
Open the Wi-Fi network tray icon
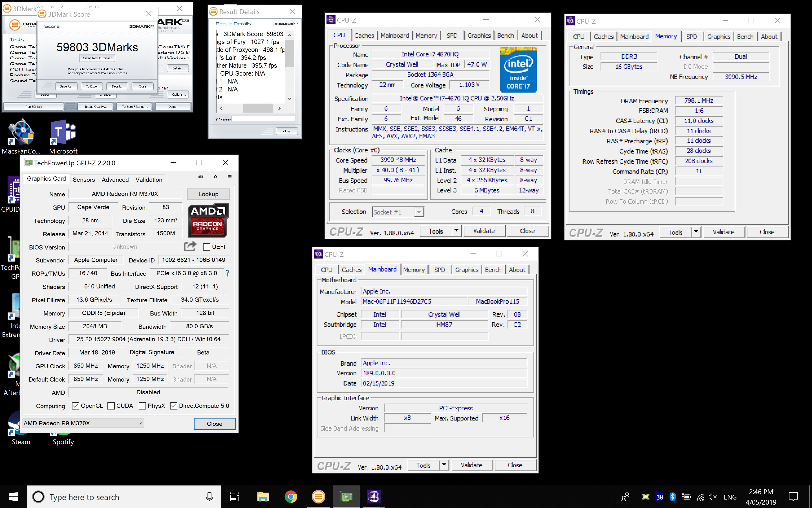pos(700,497)
